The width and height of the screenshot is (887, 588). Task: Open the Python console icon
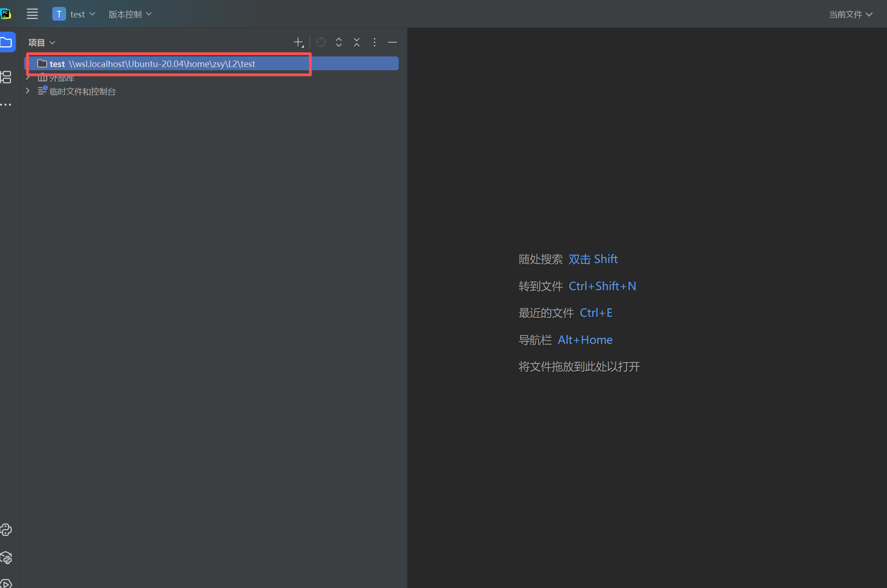pyautogui.click(x=6, y=530)
